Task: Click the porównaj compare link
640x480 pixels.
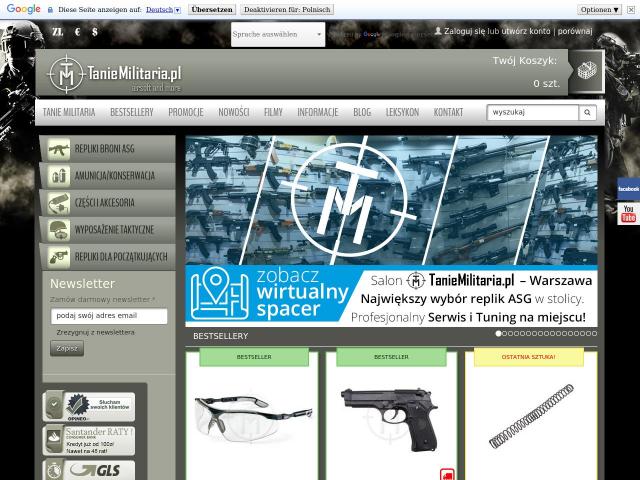Action: [575, 31]
